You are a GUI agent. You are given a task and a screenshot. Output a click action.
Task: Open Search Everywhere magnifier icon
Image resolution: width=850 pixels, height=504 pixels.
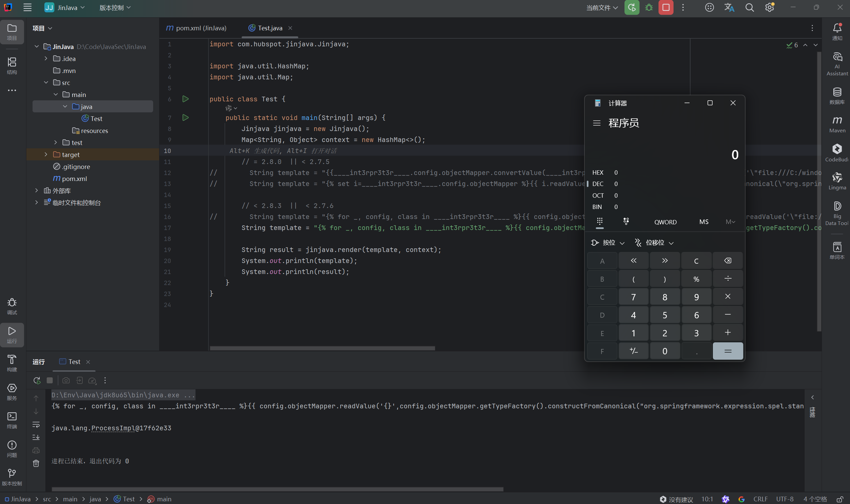coord(749,7)
